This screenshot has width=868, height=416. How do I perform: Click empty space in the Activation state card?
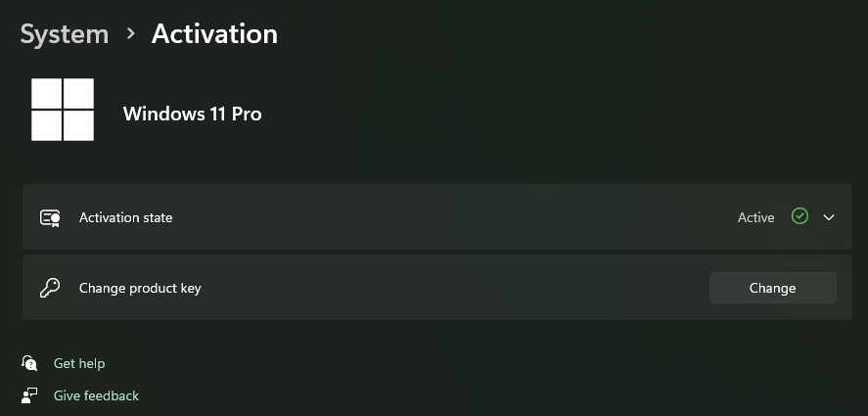click(440, 217)
